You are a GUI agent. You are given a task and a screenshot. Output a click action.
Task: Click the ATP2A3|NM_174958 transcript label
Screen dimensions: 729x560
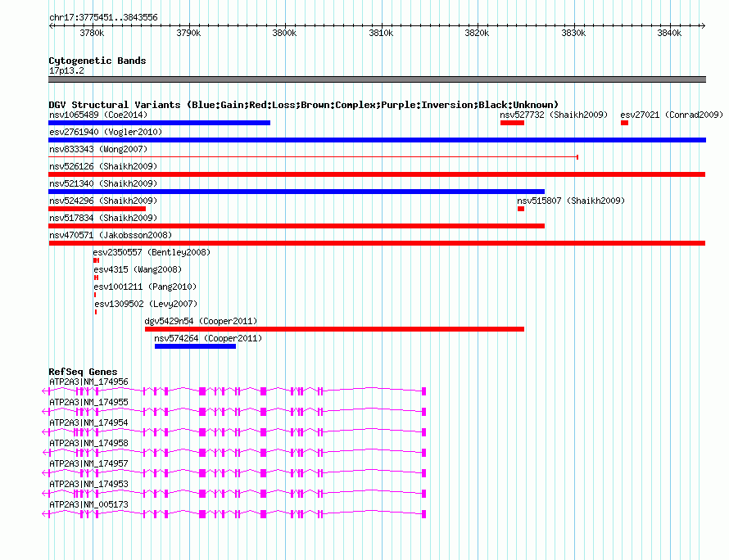pyautogui.click(x=88, y=444)
